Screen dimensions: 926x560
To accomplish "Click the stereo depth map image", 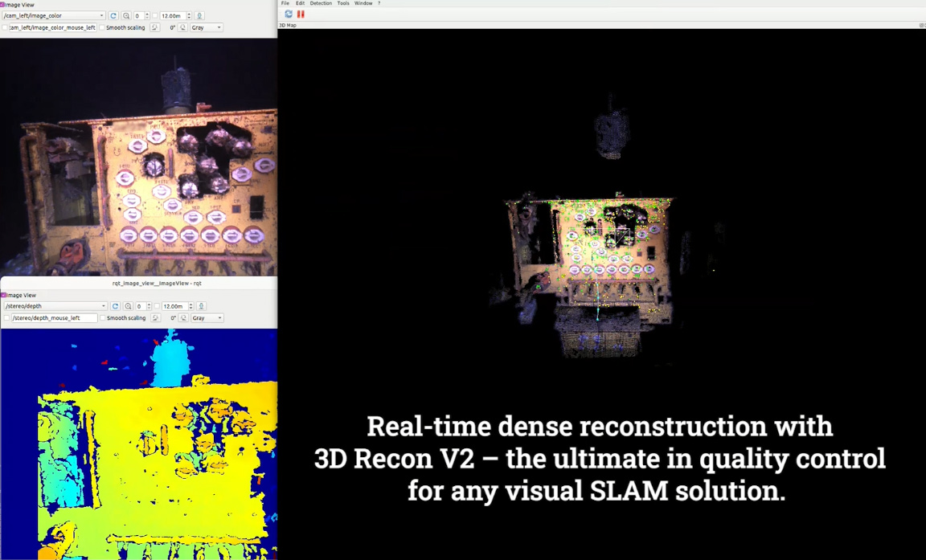I will tap(139, 444).
